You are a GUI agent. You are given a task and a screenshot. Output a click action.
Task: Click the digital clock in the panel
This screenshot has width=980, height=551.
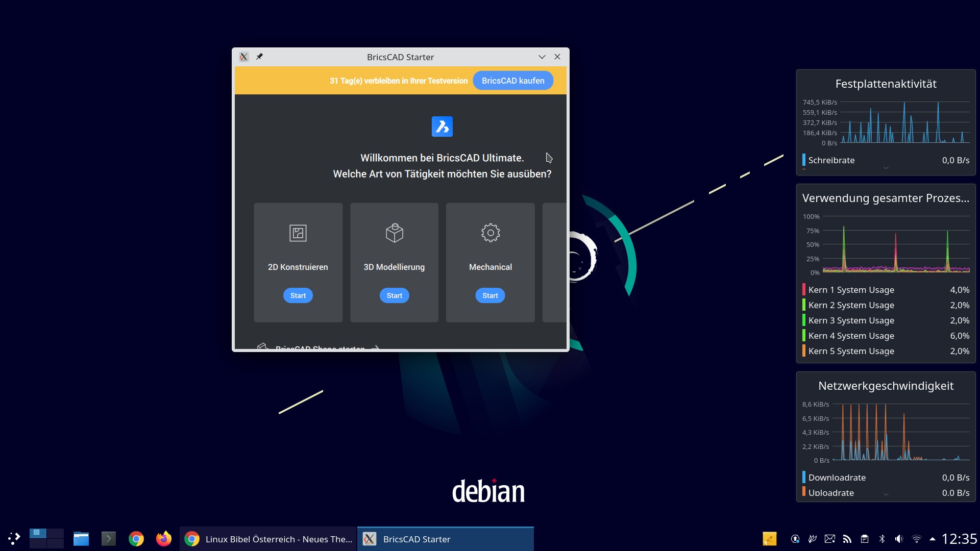pyautogui.click(x=959, y=539)
